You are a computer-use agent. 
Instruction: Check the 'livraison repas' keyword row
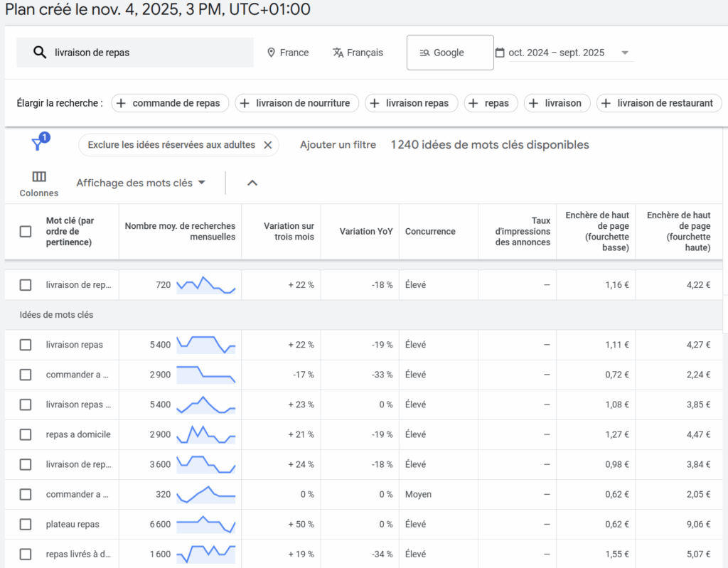click(x=26, y=345)
